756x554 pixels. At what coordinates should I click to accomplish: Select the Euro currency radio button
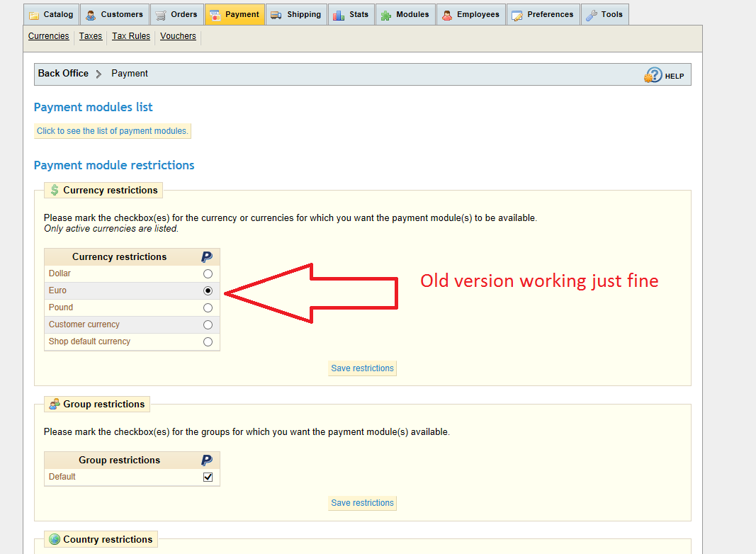coord(208,290)
